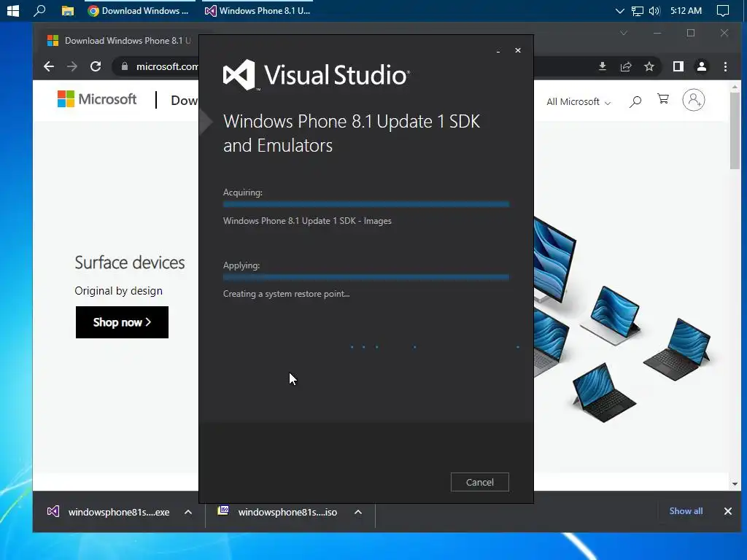This screenshot has height=560, width=747.
Task: Go back in Chrome
Action: (x=49, y=66)
